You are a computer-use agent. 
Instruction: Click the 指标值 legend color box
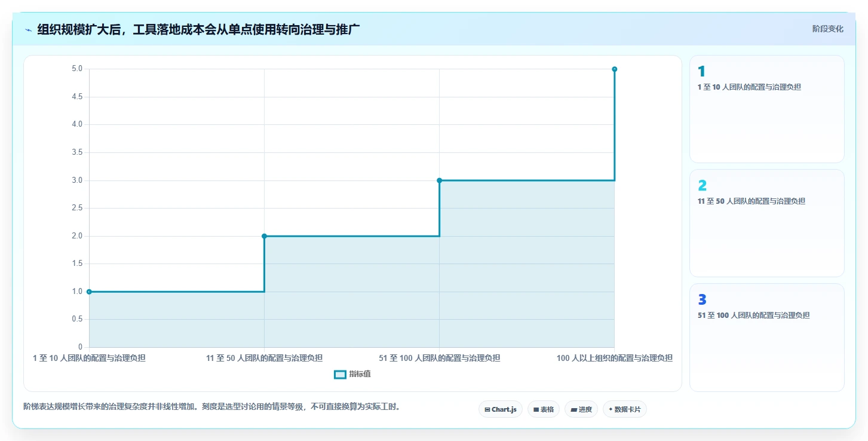[x=340, y=374]
